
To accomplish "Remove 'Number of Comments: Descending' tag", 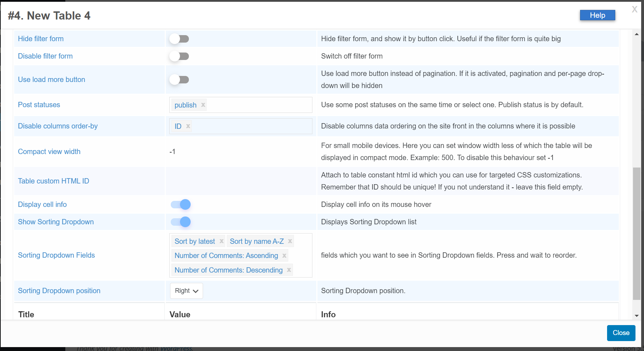I will pyautogui.click(x=289, y=270).
